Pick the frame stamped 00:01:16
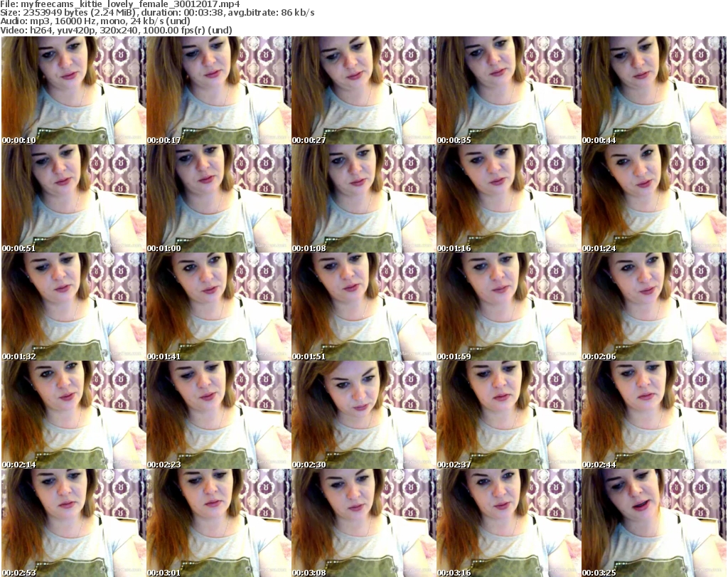The height and width of the screenshot is (577, 728). [508, 198]
